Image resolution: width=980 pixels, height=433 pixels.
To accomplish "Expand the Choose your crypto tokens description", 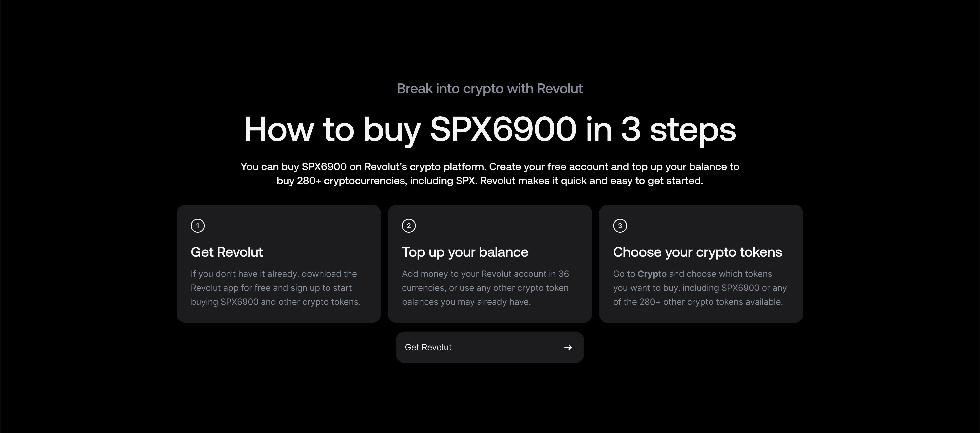I will point(700,288).
